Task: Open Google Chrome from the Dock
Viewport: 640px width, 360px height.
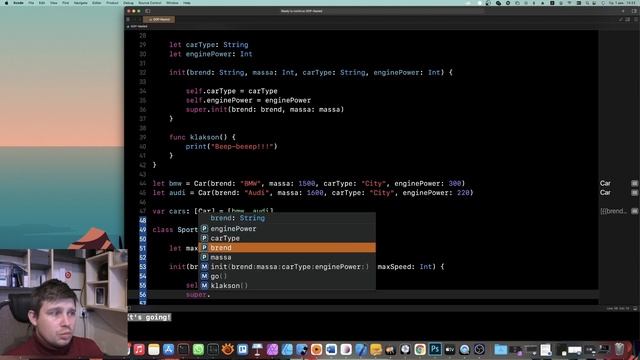Action: (x=420, y=349)
